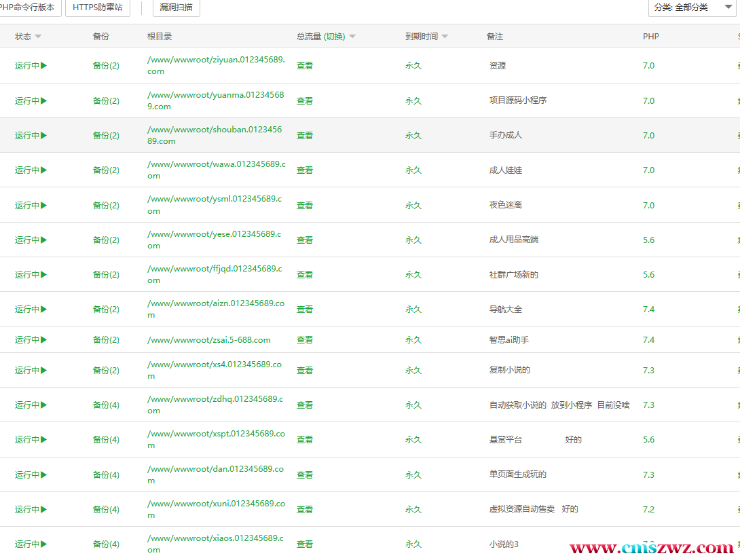The width and height of the screenshot is (740, 560).
Task: Sort sites by 到期时间 column
Action: 445,37
